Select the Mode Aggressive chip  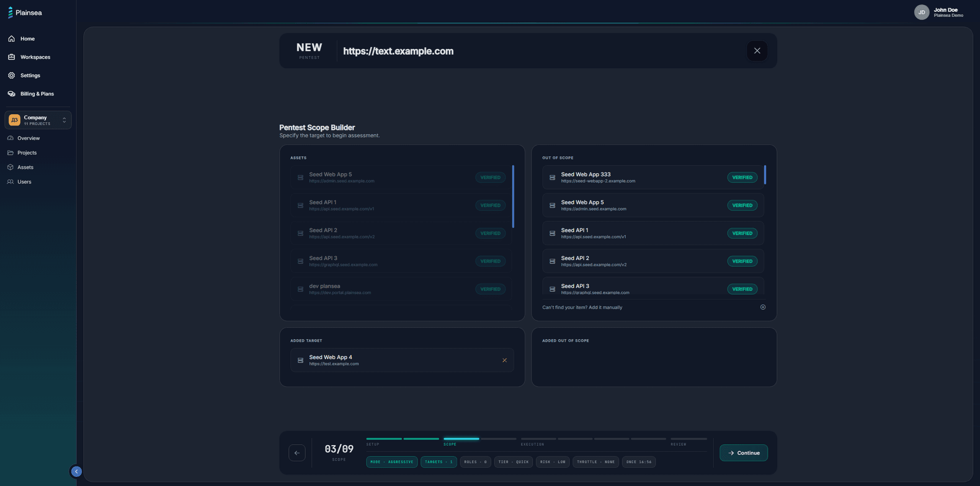(392, 462)
